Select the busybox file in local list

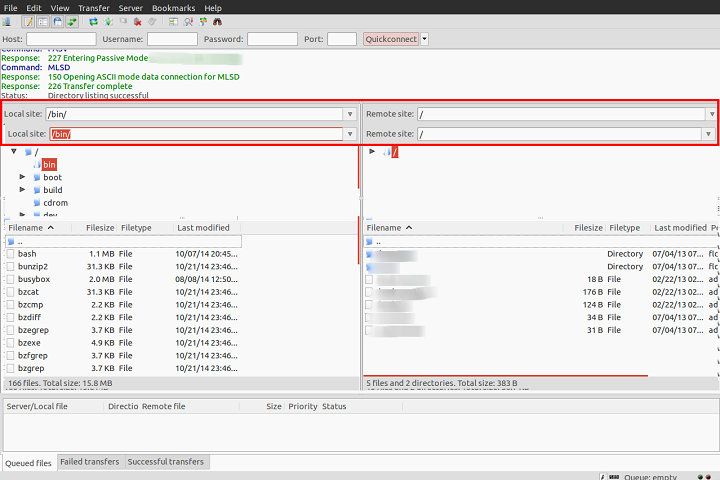pos(34,279)
